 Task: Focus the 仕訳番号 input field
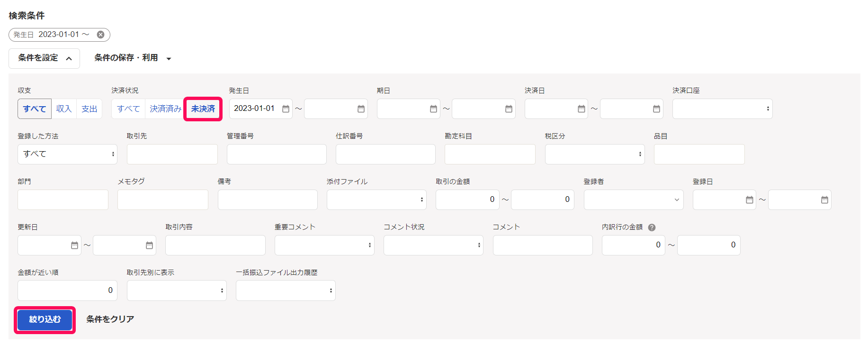pos(385,154)
